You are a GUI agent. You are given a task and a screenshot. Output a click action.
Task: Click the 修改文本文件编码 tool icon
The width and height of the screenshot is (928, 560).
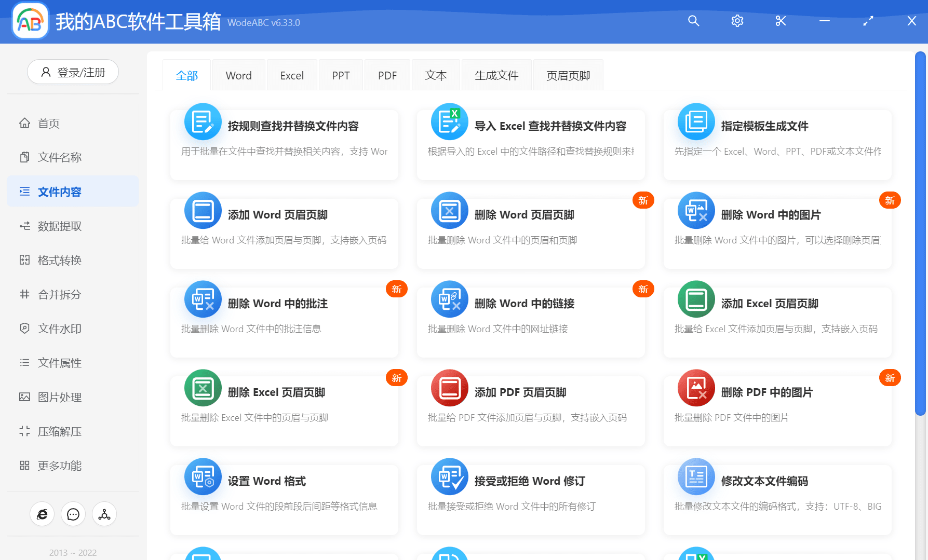click(696, 477)
